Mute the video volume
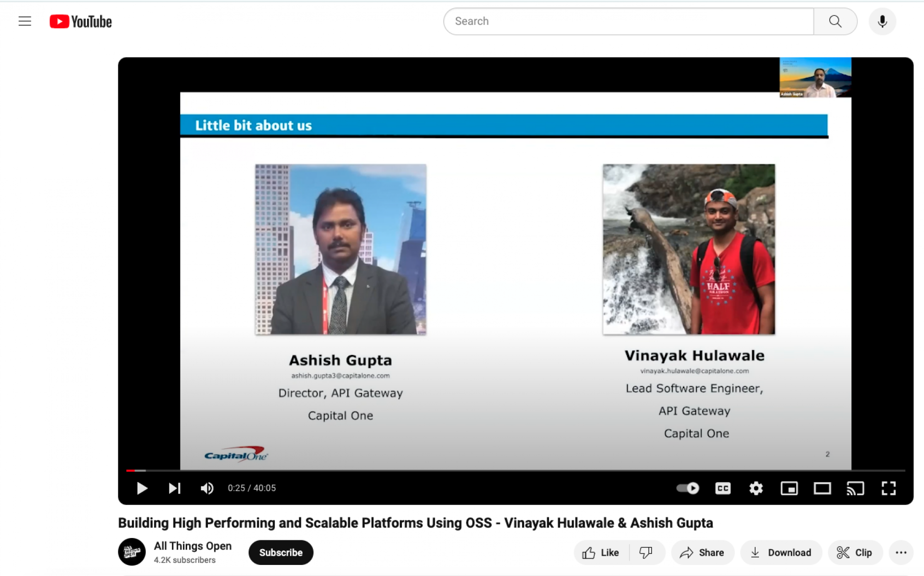The height and width of the screenshot is (576, 924). coord(207,488)
